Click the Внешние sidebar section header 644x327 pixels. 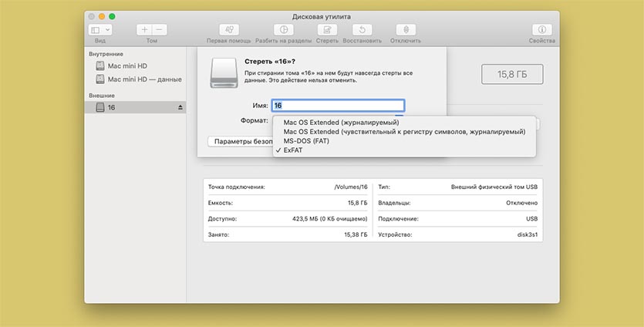click(x=102, y=96)
